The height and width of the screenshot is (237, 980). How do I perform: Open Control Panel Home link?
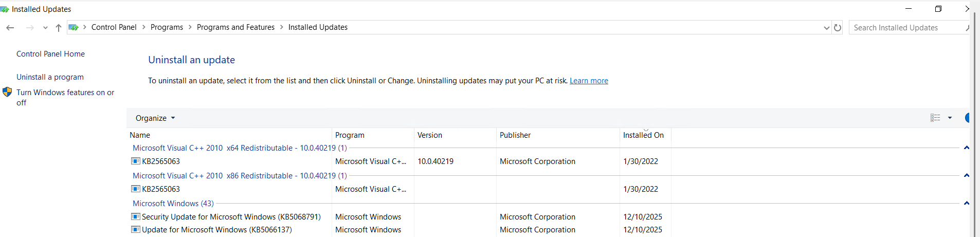50,54
